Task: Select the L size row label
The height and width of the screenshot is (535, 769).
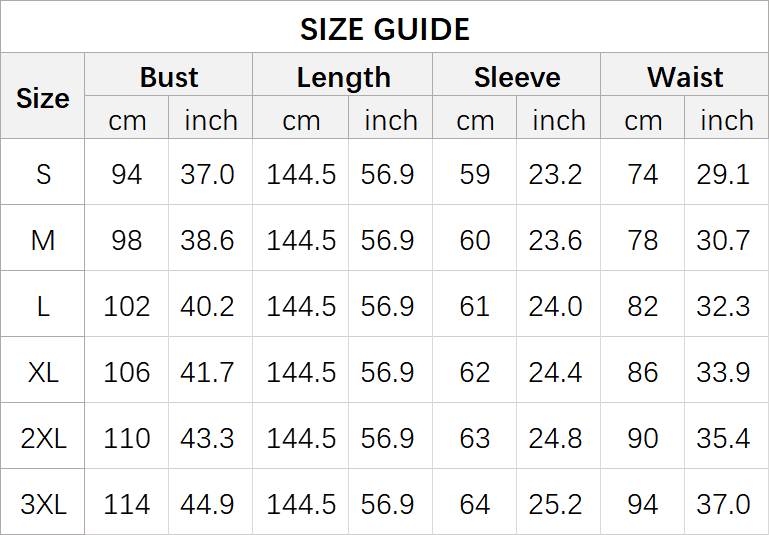Action: (43, 306)
